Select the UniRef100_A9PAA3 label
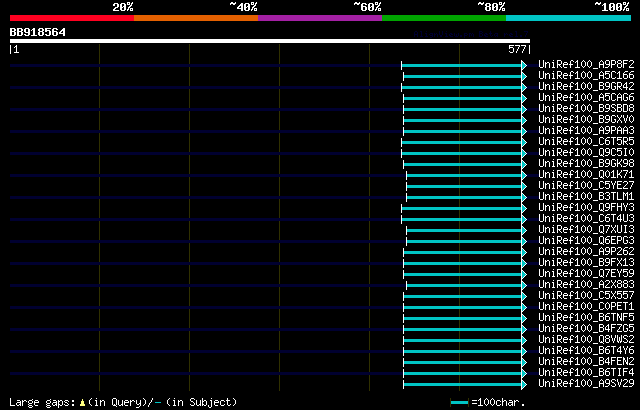 pyautogui.click(x=586, y=131)
